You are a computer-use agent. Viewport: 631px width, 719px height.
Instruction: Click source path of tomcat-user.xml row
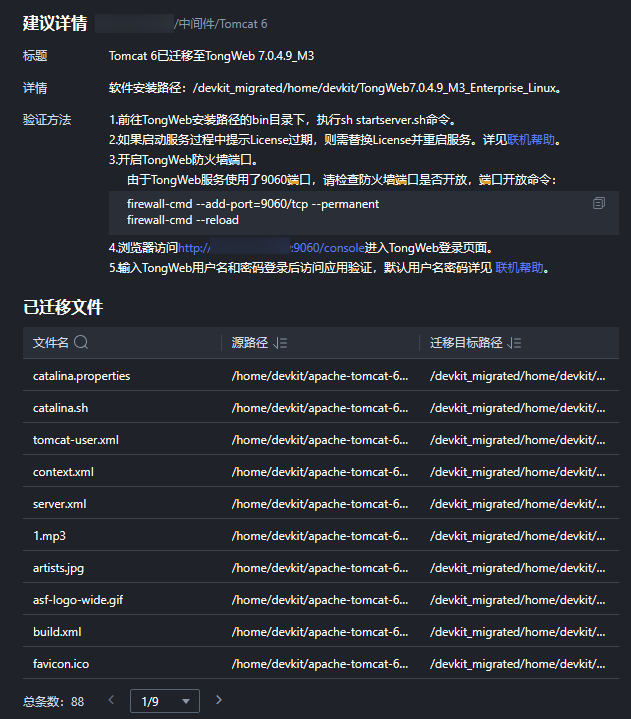pos(320,440)
